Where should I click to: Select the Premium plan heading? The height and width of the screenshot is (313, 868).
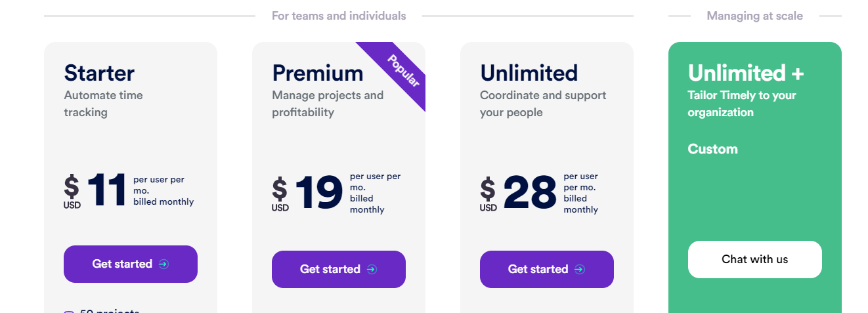tap(318, 72)
